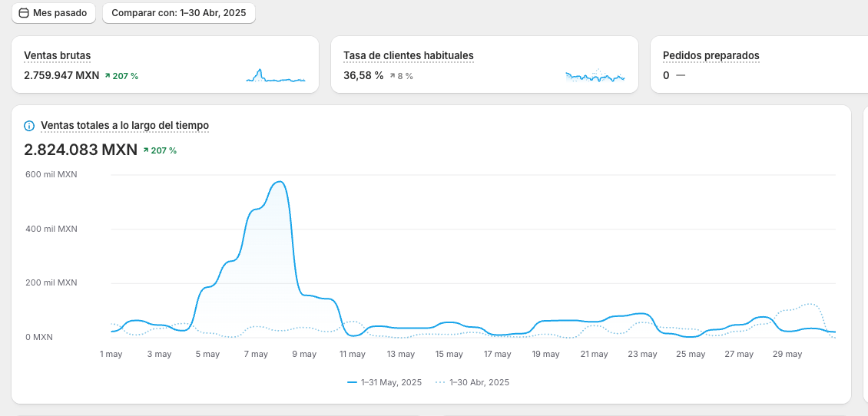Screen dimensions: 868x416
Task: Click Ventas totales a lo largo del tiempo heading
Action: point(124,126)
